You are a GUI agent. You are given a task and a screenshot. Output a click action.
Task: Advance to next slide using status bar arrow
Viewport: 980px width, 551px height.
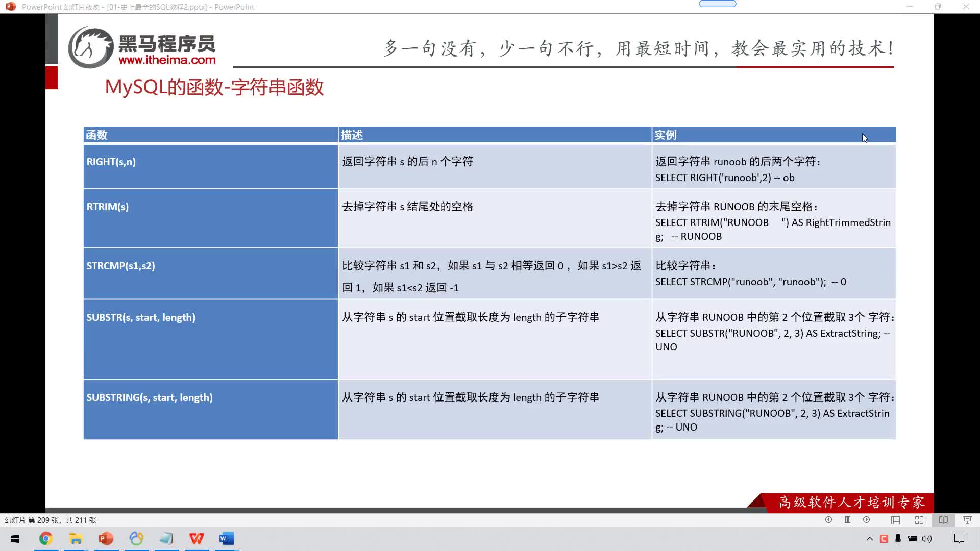867,520
